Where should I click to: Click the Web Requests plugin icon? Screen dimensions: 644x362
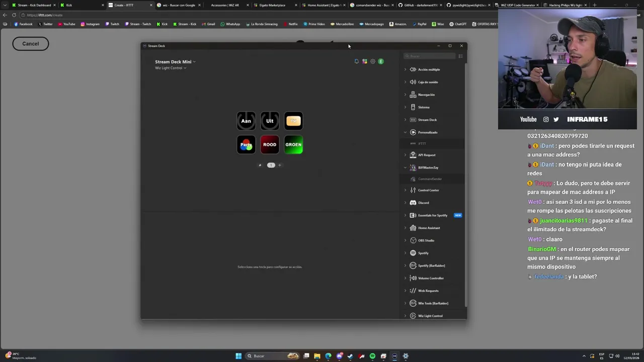[x=413, y=291]
